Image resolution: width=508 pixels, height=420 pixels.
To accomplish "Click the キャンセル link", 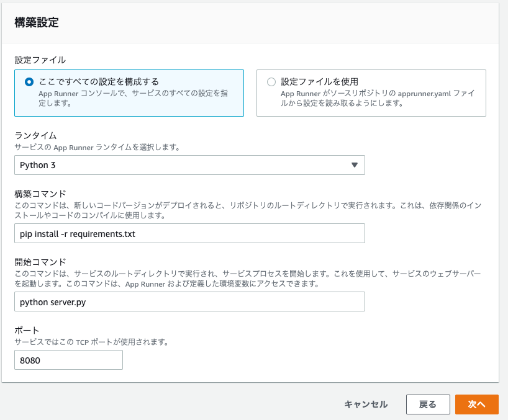I will [366, 404].
